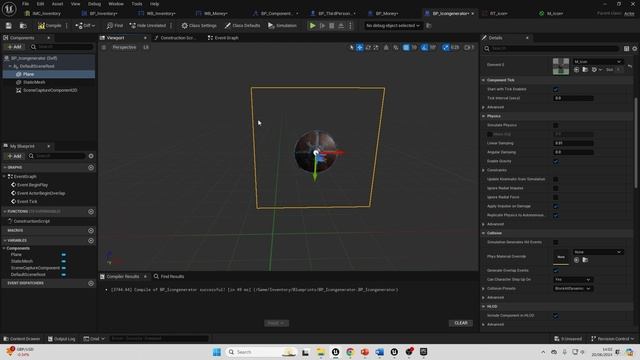Open the viewport options hamburger menu
The height and width of the screenshot is (360, 640).
pos(104,47)
